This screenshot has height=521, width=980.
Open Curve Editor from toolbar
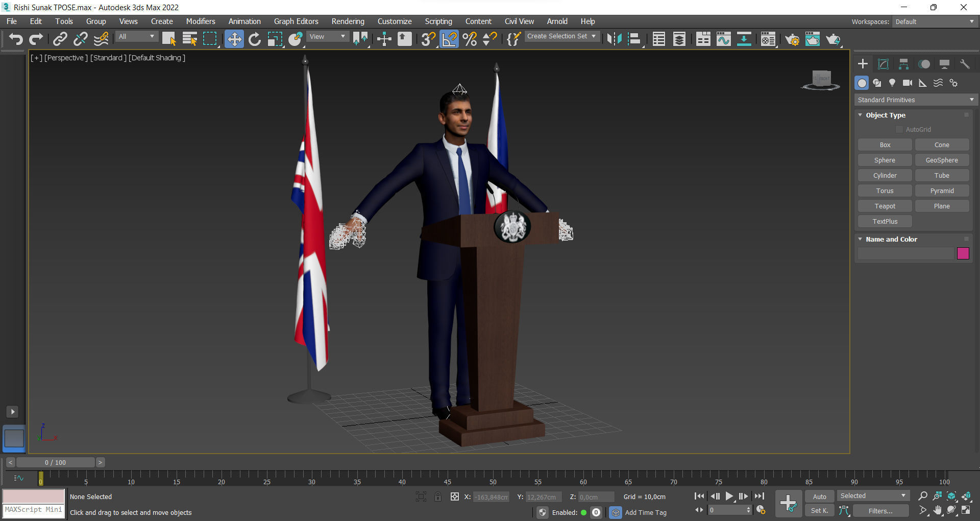[x=724, y=39]
